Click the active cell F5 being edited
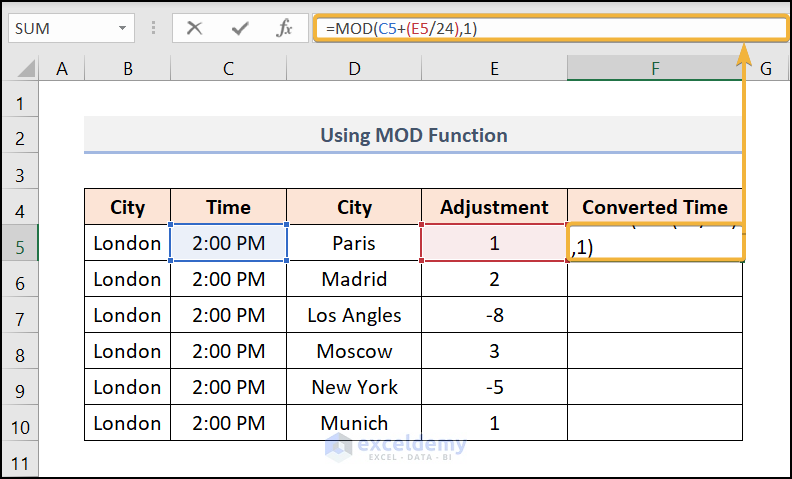Screen dimensions: 792x479 pyautogui.click(x=655, y=244)
